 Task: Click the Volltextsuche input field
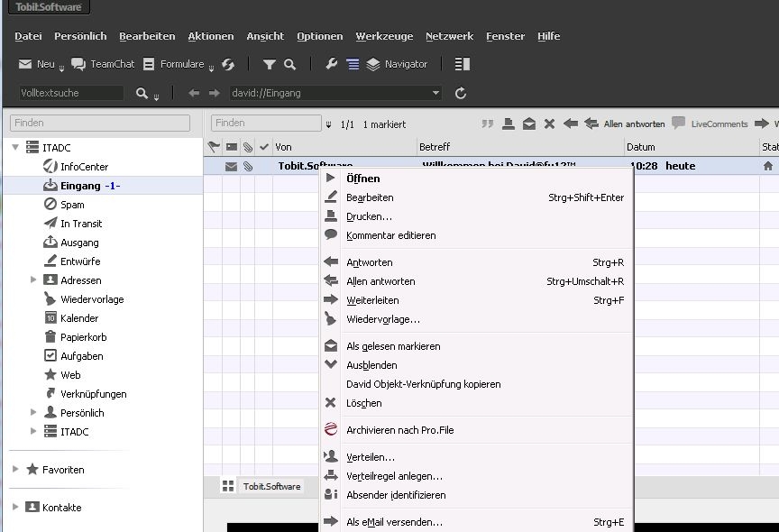coord(71,93)
